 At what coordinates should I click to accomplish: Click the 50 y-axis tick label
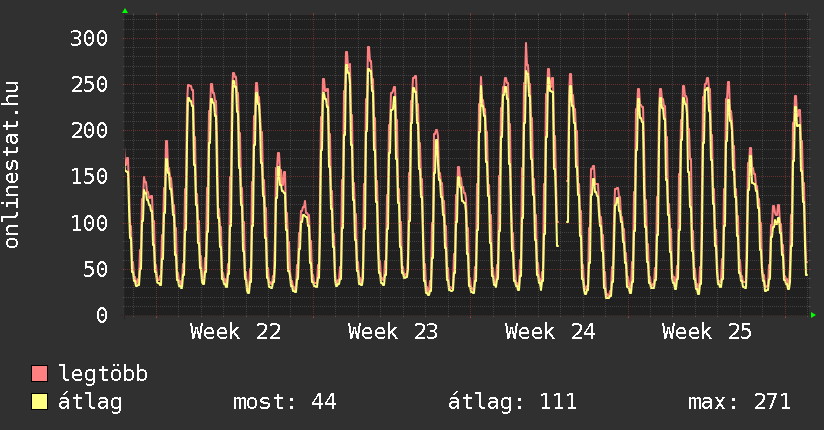(x=96, y=269)
